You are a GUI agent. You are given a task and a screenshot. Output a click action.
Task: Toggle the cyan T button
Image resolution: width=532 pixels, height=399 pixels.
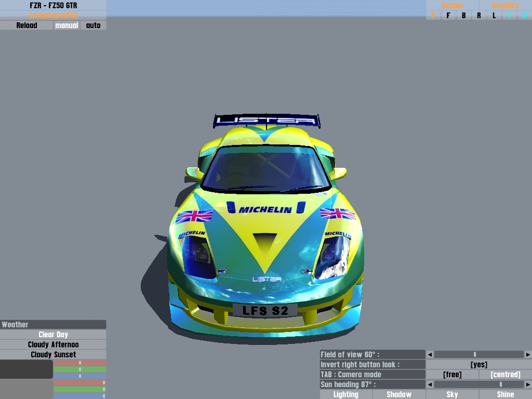[509, 15]
